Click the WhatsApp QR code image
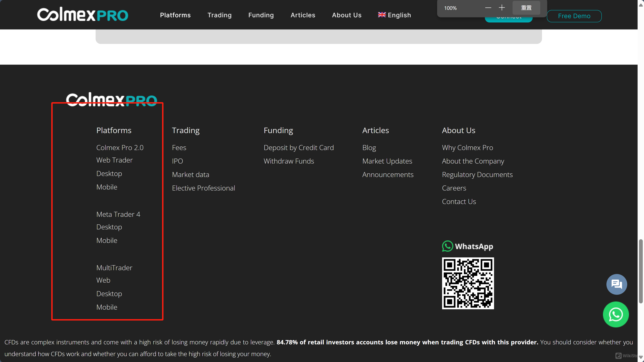This screenshot has width=644, height=362. [468, 283]
